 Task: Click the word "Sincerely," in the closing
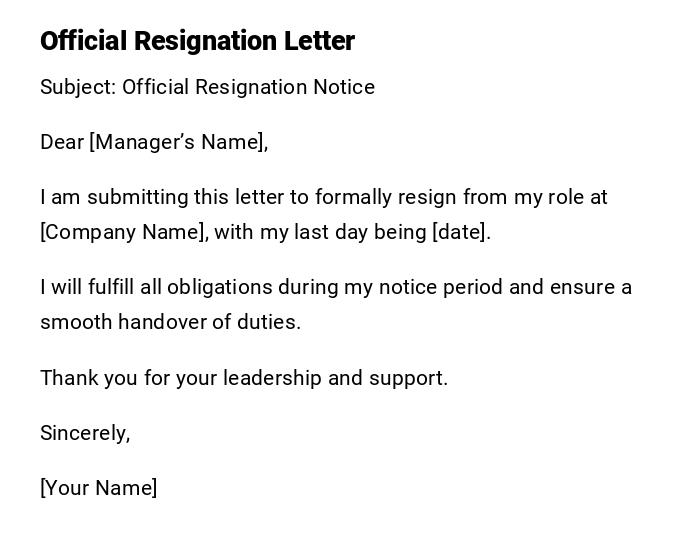(85, 433)
